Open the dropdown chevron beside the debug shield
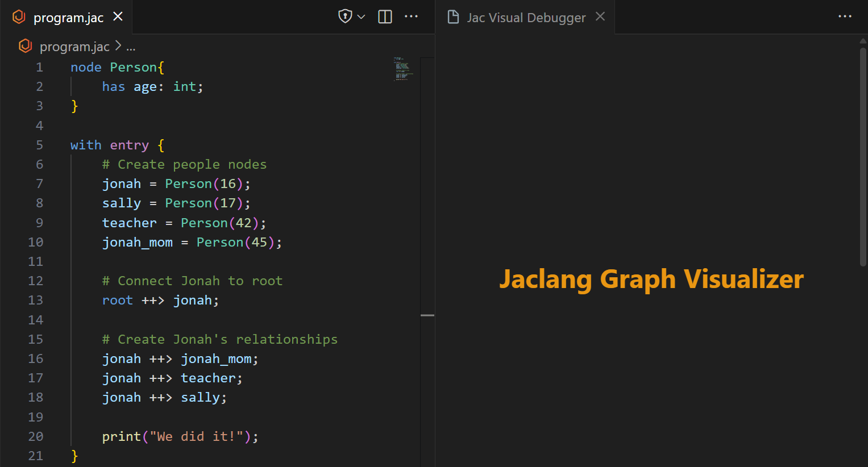This screenshot has width=868, height=467. tap(360, 16)
